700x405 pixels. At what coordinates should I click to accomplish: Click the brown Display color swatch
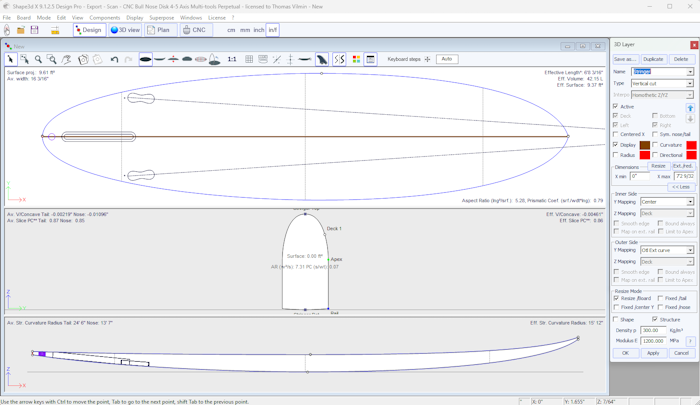click(645, 145)
